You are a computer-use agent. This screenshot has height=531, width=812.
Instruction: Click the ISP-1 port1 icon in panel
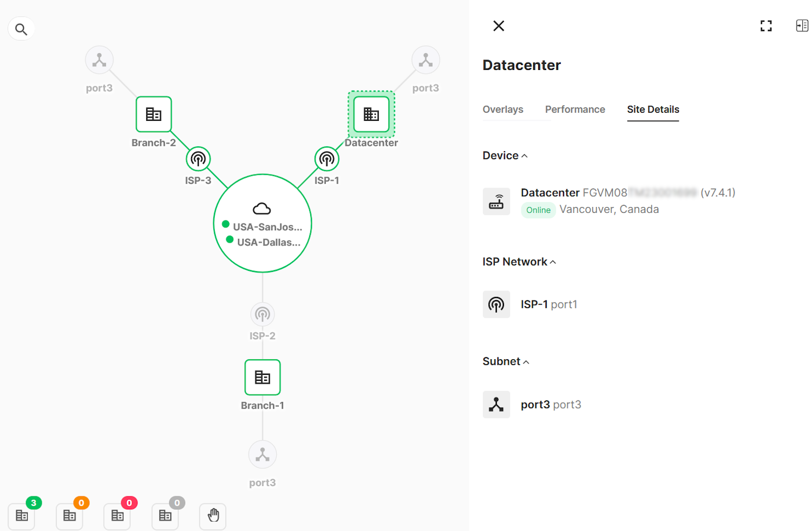(x=496, y=304)
